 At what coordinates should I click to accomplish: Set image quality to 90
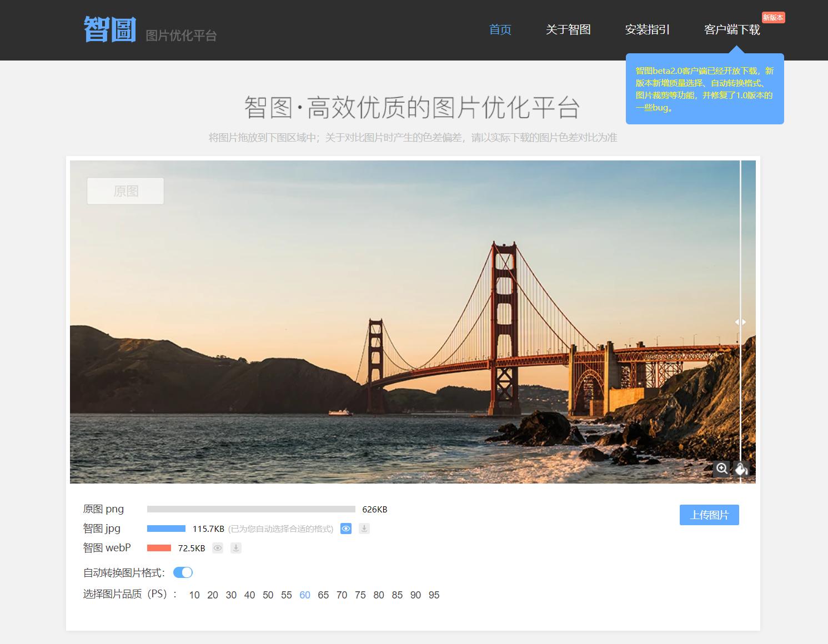(415, 595)
